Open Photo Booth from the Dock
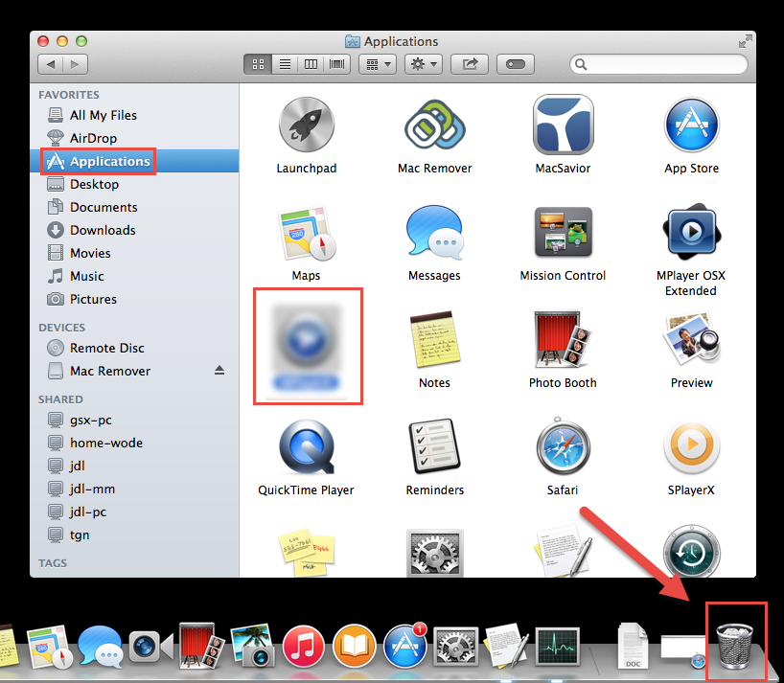 point(201,646)
